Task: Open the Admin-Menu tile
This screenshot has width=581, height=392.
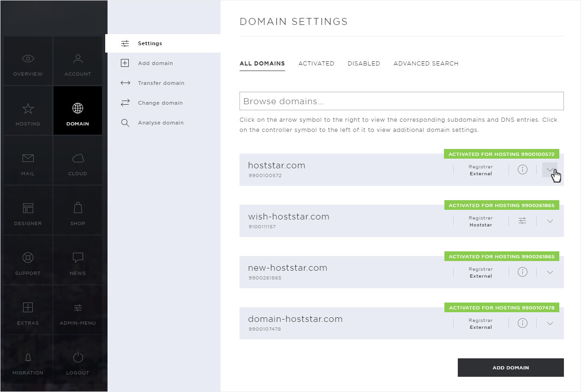Action: point(78,310)
